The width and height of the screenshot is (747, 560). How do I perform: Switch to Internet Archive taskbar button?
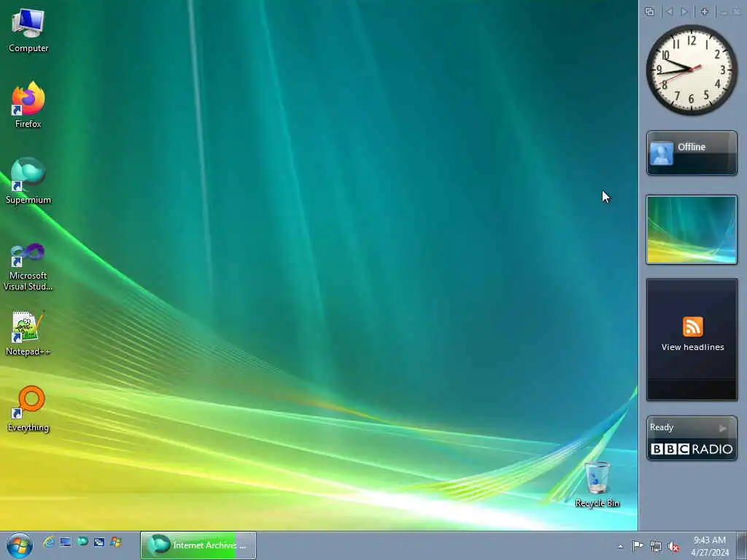pos(198,545)
